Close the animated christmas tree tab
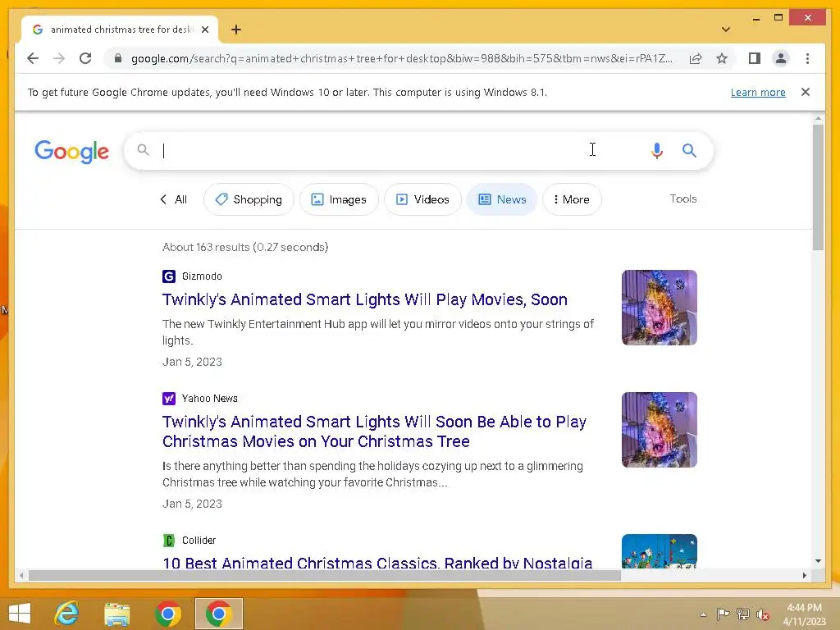The height and width of the screenshot is (630, 840). [x=204, y=30]
